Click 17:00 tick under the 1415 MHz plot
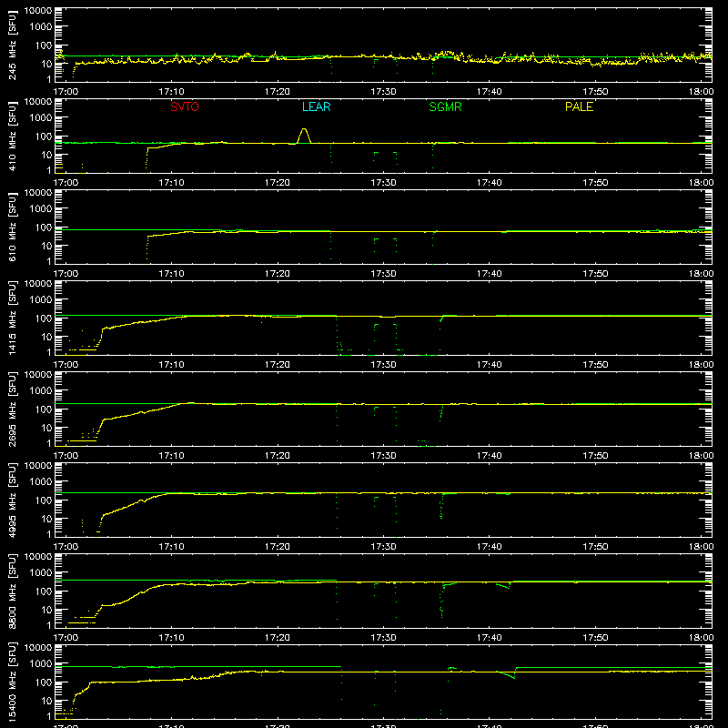728x728 pixels. pyautogui.click(x=66, y=365)
